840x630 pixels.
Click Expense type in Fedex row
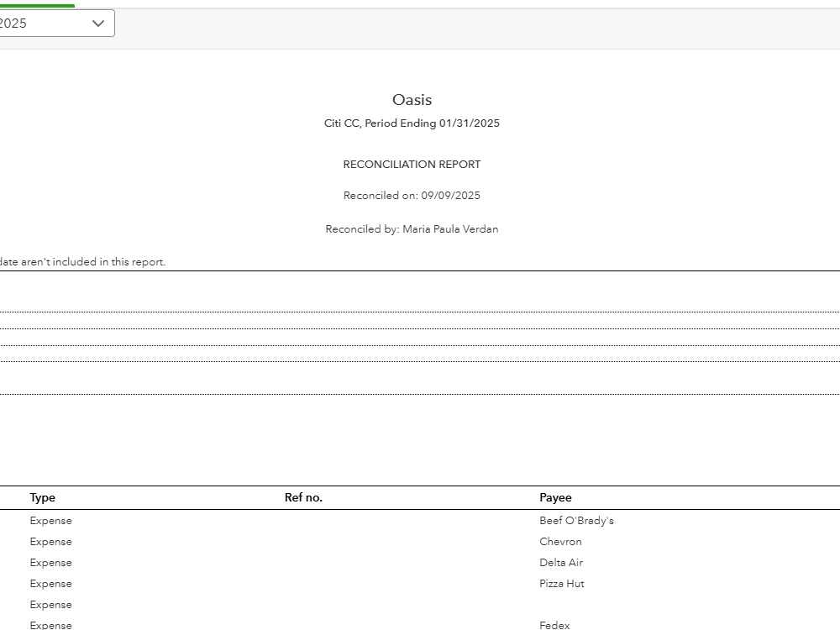[51, 625]
